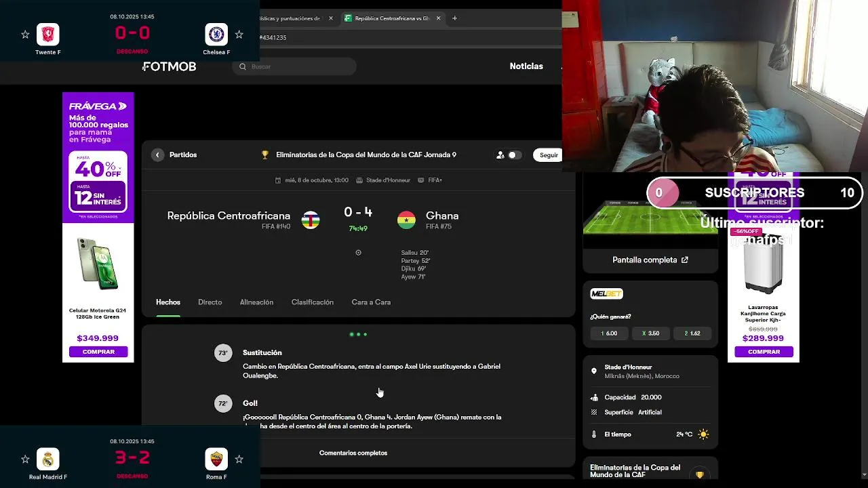This screenshot has width=868, height=488.
Task: Select the República Centroafricana vs Ghana browser tab
Action: pyautogui.click(x=393, y=18)
